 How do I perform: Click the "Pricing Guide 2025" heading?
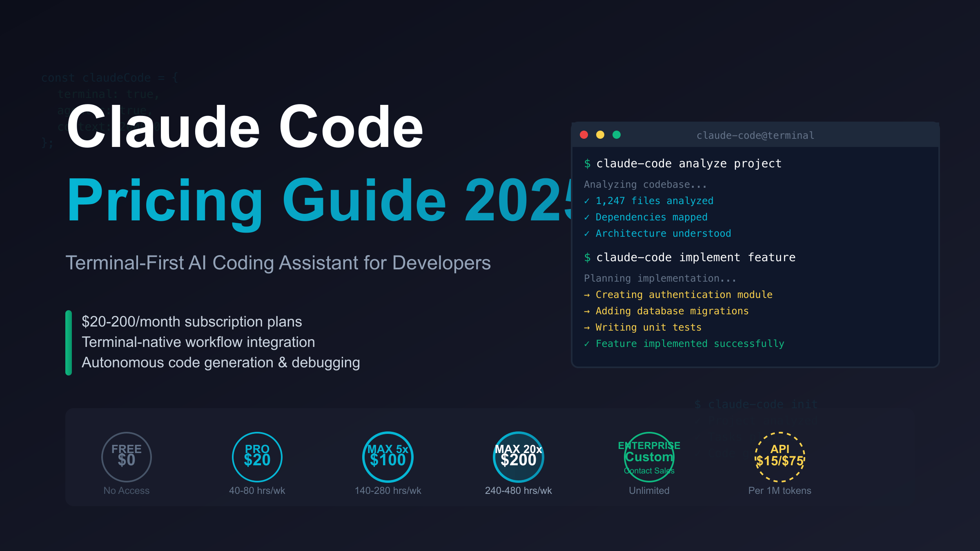click(x=318, y=201)
